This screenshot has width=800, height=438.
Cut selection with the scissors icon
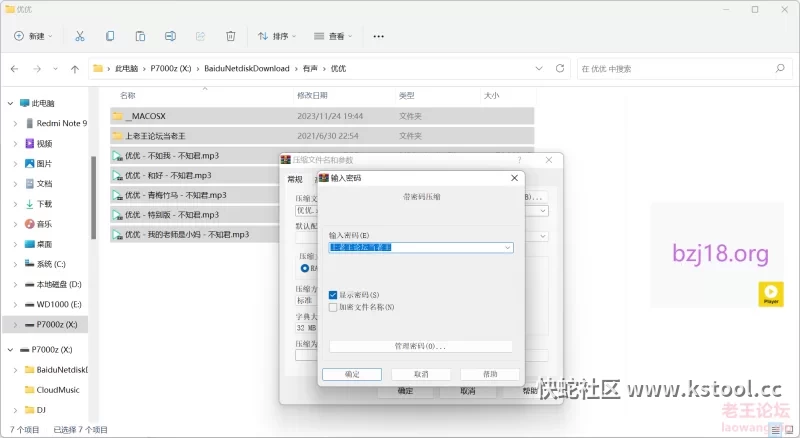pos(80,36)
